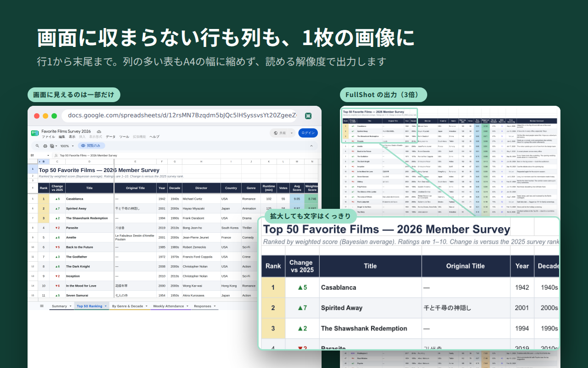Open the zoom 100% dropdown
The image size is (588, 368).
(67, 146)
